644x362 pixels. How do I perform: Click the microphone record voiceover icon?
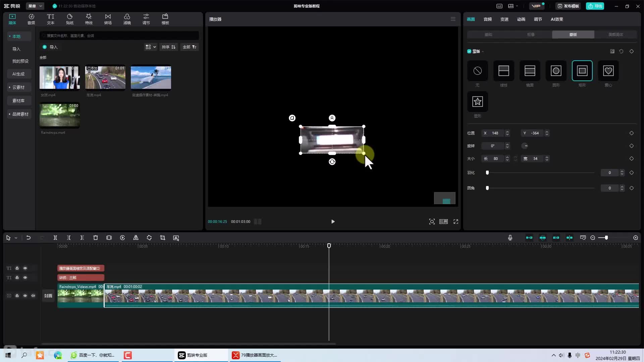point(510,238)
